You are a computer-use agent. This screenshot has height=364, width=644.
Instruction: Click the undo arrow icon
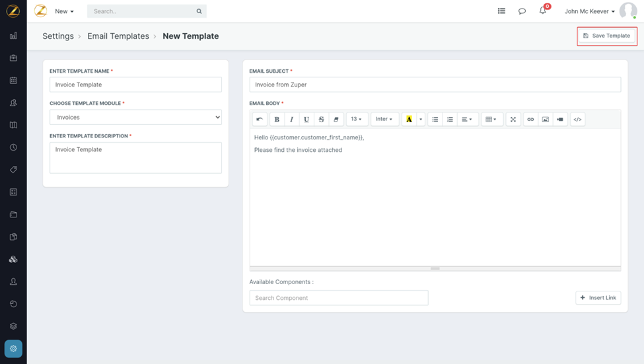[260, 120]
